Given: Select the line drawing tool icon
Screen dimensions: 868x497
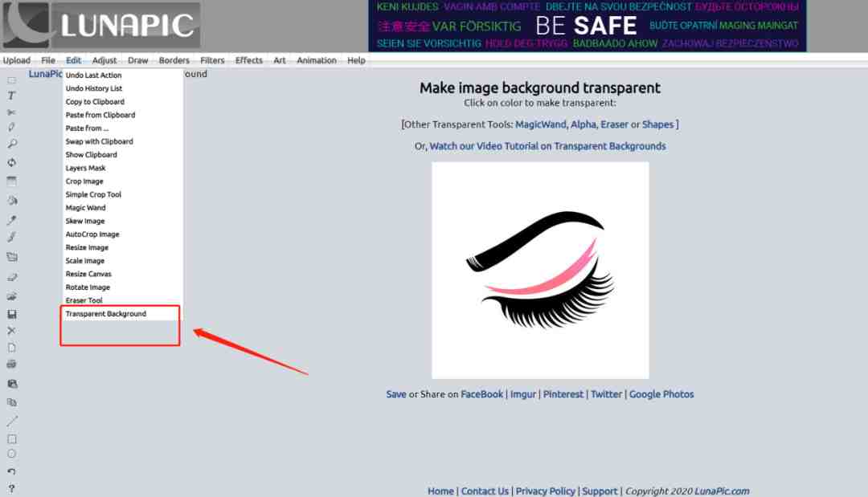Looking at the screenshot, I should 11,421.
